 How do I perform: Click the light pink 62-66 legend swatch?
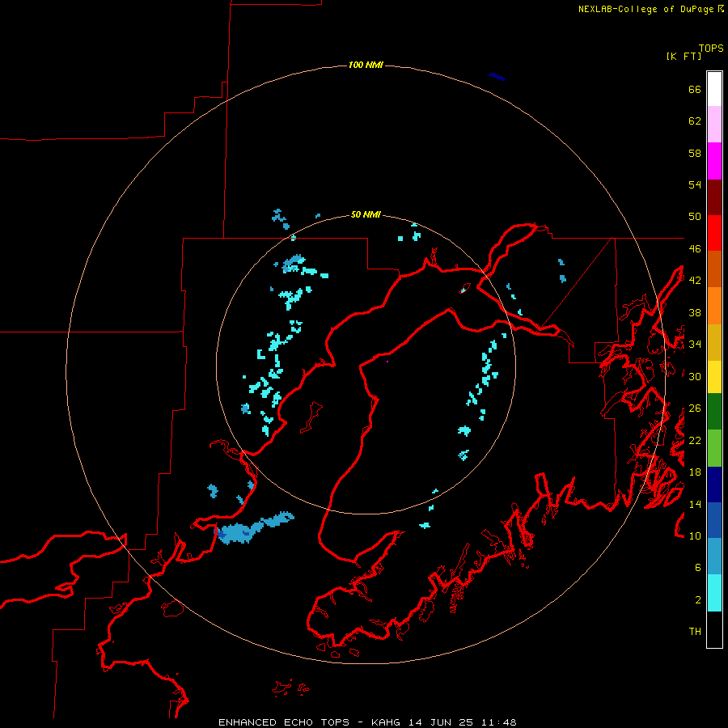pyautogui.click(x=714, y=125)
